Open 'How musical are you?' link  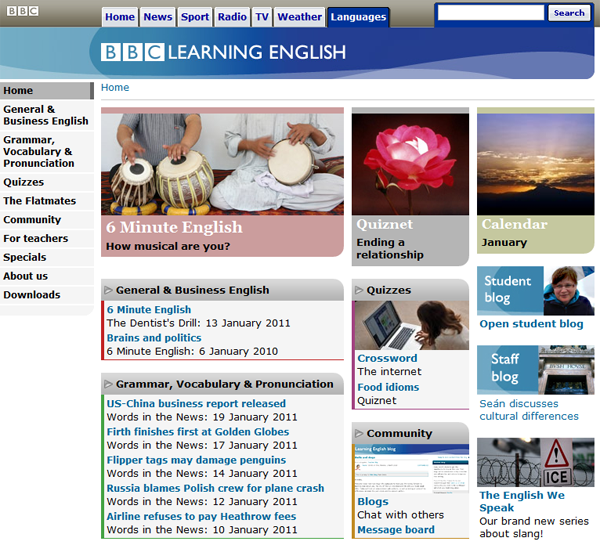click(168, 246)
